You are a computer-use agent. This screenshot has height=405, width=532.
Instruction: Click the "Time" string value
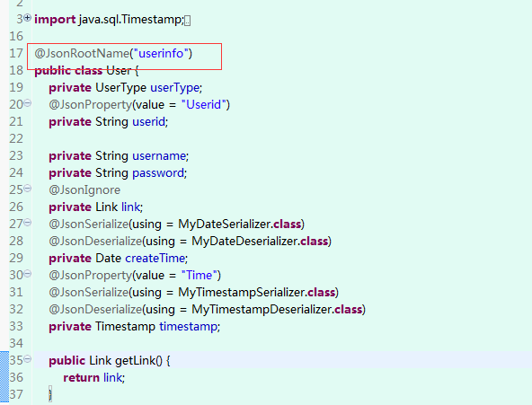(199, 275)
